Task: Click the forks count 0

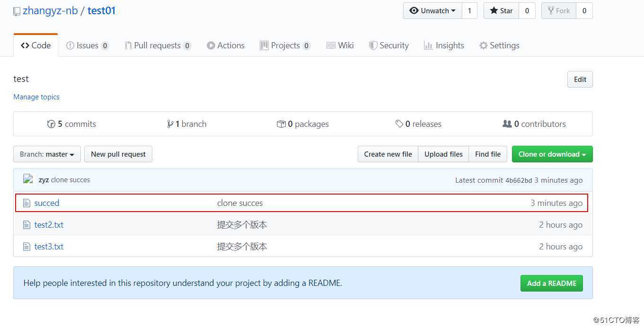Action: tap(584, 11)
